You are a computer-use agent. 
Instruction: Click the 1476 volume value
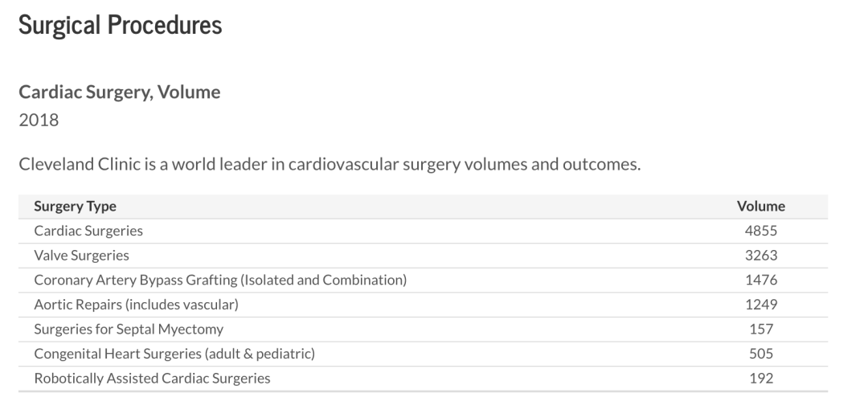pyautogui.click(x=760, y=281)
